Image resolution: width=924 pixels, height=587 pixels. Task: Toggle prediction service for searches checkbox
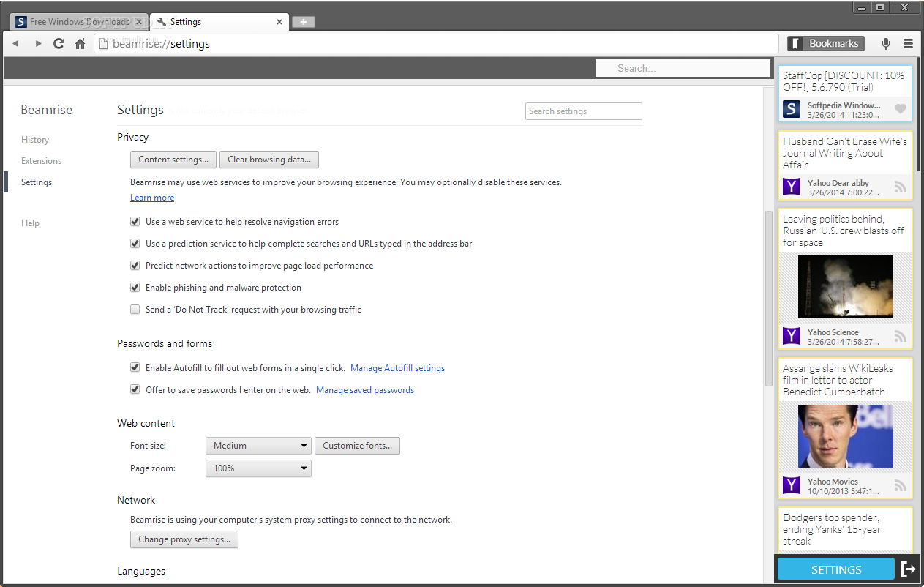tap(135, 243)
